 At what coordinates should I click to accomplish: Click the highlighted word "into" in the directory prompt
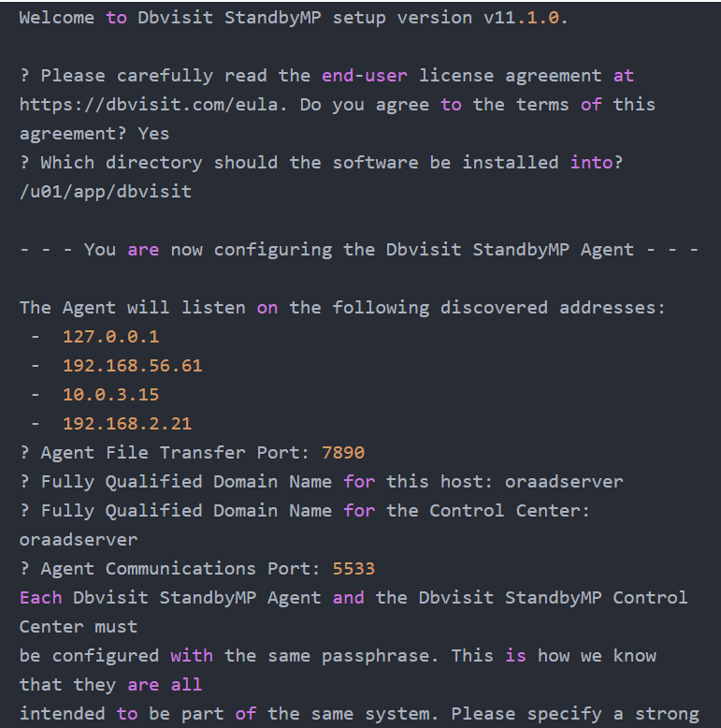592,162
